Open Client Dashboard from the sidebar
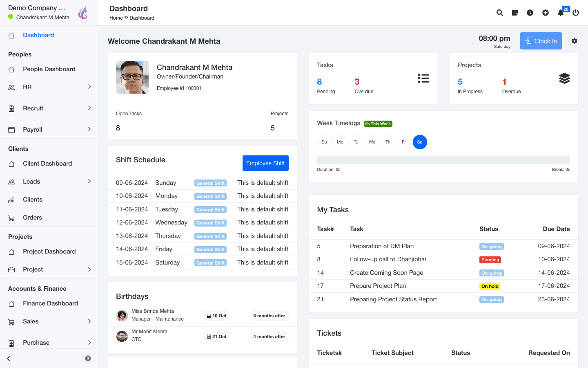 click(47, 164)
